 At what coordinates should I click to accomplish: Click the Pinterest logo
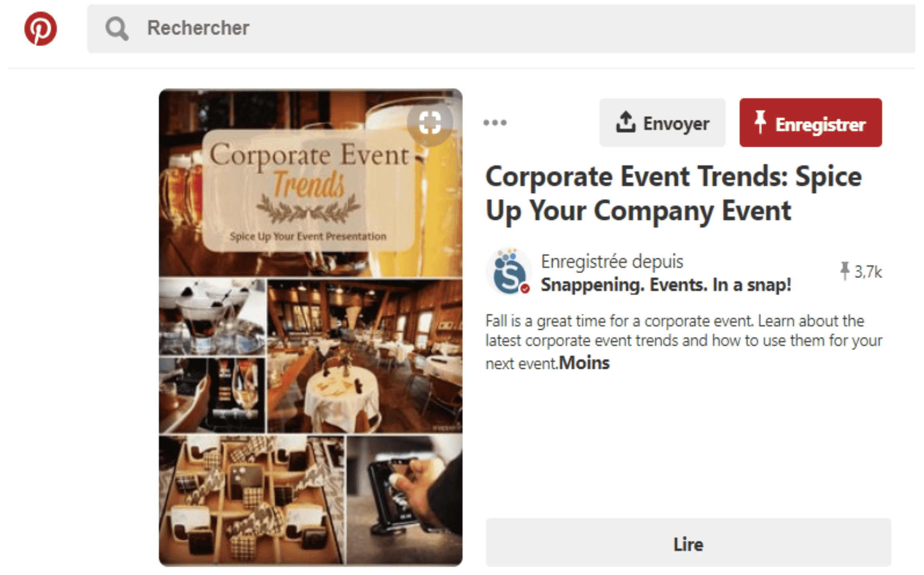tap(40, 28)
